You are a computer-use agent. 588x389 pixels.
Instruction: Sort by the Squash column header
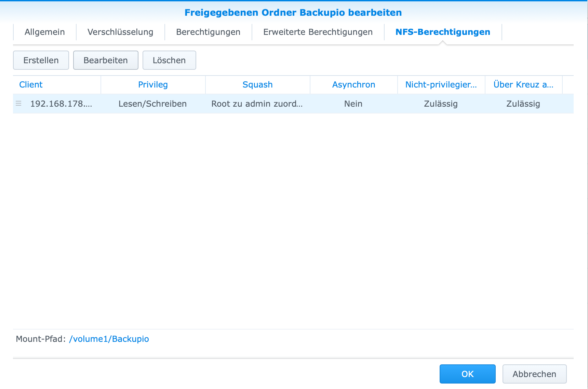257,84
